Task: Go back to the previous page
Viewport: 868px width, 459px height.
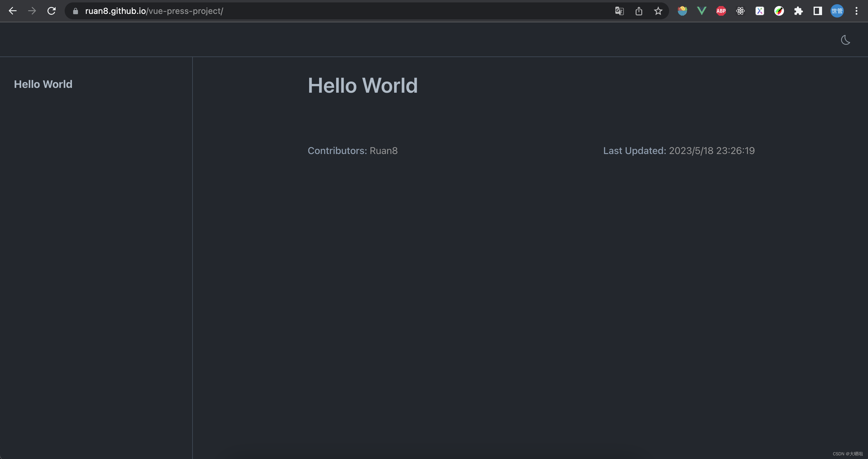Action: (x=12, y=11)
